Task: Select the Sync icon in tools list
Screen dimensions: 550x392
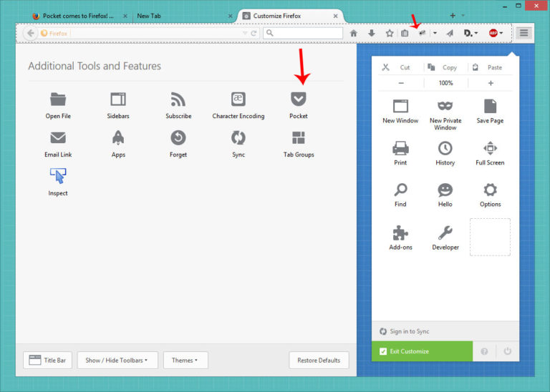Action: tap(238, 137)
